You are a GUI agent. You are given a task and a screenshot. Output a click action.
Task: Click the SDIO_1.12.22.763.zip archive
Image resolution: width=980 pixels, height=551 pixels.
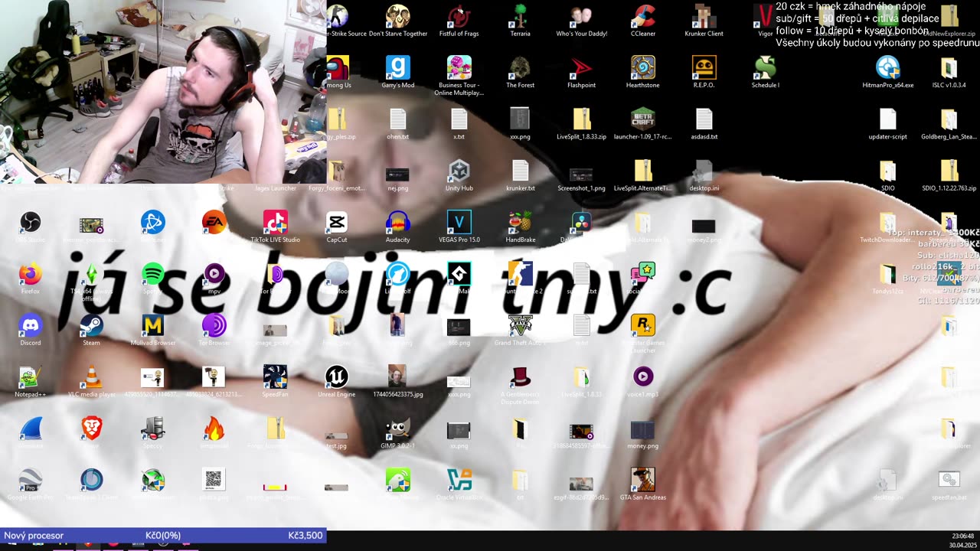949,174
